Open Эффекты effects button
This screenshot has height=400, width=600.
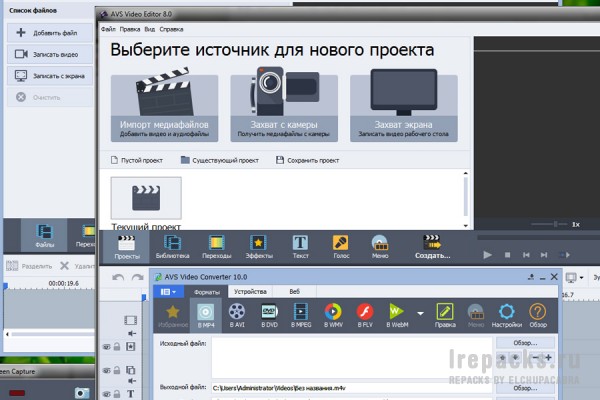coord(259,247)
